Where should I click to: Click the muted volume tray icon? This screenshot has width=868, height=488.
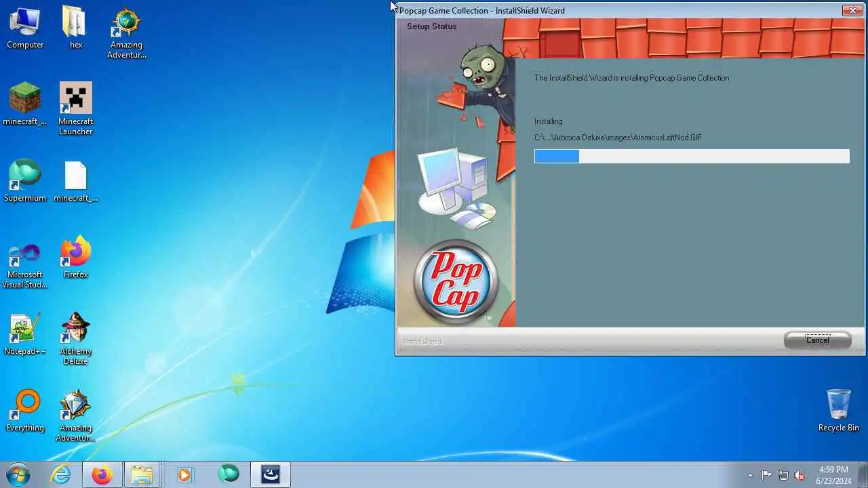800,475
